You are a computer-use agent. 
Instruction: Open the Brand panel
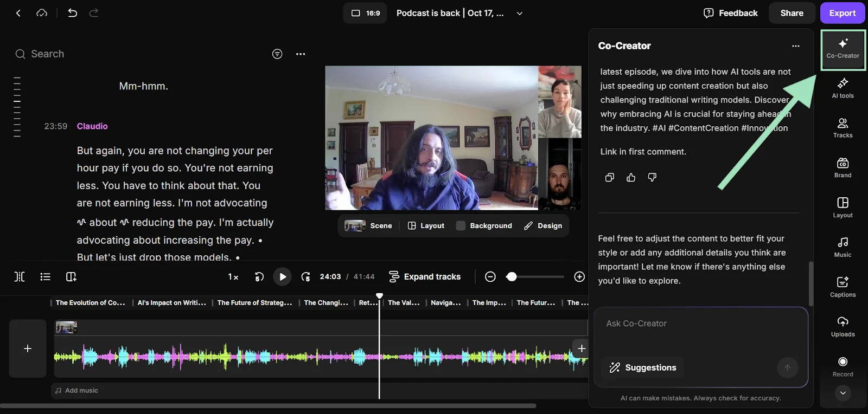[843, 167]
